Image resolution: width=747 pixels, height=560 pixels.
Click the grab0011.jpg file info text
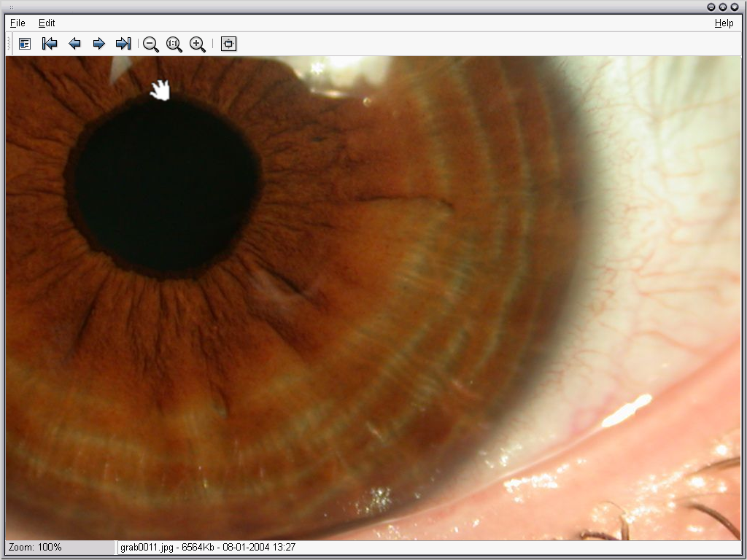[x=208, y=547]
